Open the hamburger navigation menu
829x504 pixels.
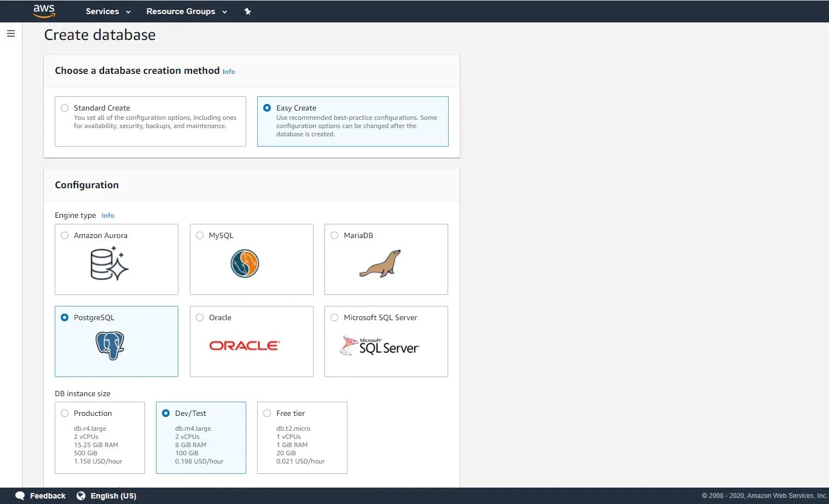[10, 33]
